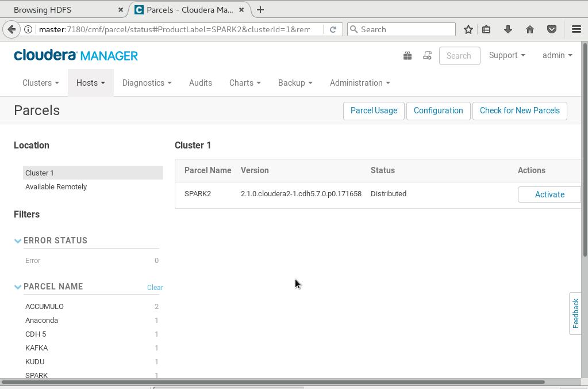Activate the SPARK2 parcel
The image size is (588, 389).
pyautogui.click(x=549, y=194)
